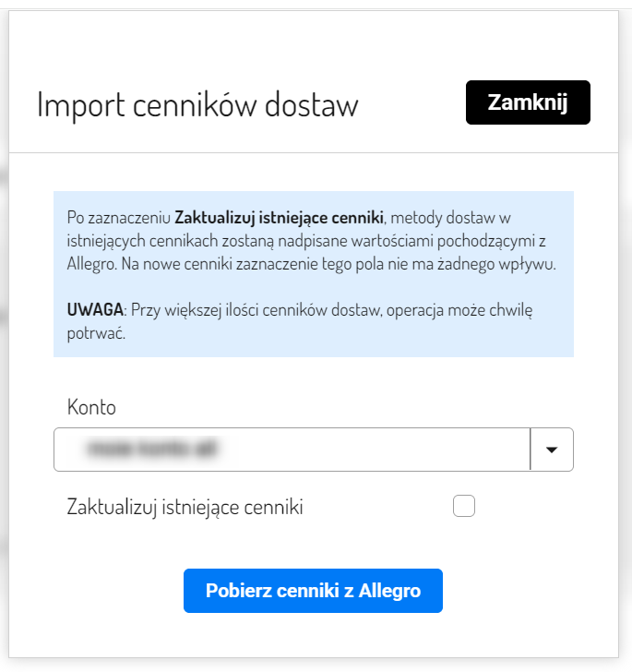The image size is (632, 672).
Task: Click the phrase metody dostaw in info text
Action: (x=443, y=218)
